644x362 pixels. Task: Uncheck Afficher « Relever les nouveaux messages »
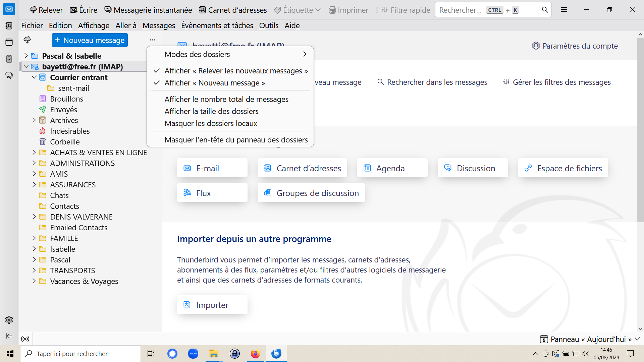pos(236,71)
